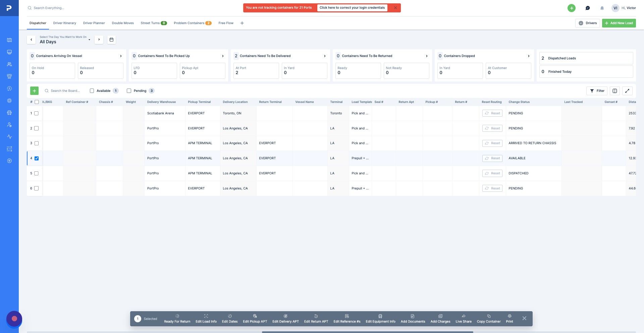Click Copy Container in the action bar
The image size is (644, 333).
(x=489, y=319)
